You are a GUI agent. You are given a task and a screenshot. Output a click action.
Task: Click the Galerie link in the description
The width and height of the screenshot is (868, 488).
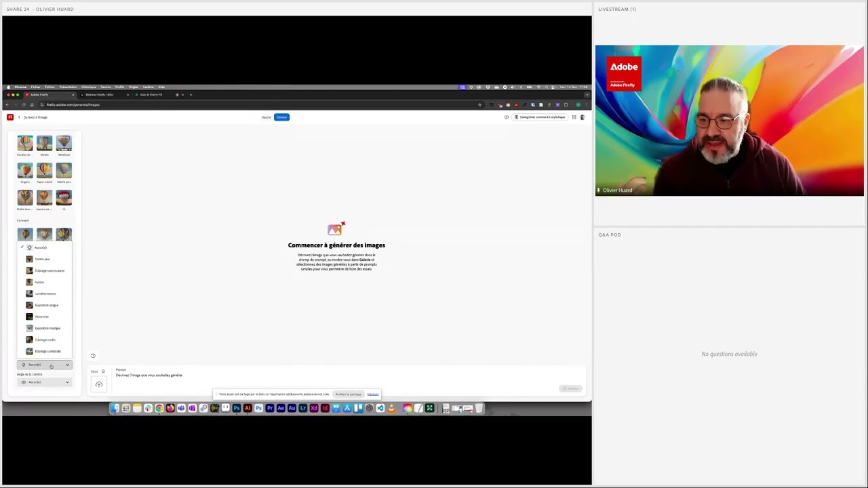[x=366, y=260]
